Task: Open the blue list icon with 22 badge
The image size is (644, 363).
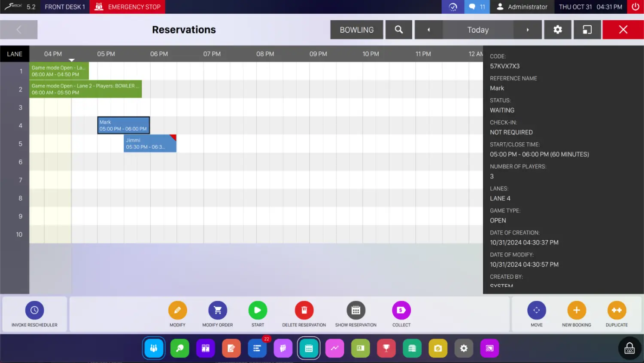Action: pos(257,348)
